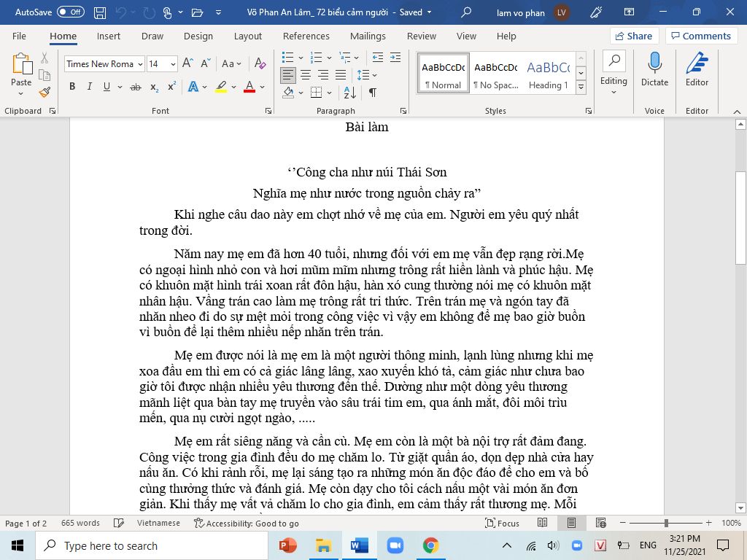This screenshot has height=560, width=747.
Task: Click Align Right icon
Action: (323, 75)
